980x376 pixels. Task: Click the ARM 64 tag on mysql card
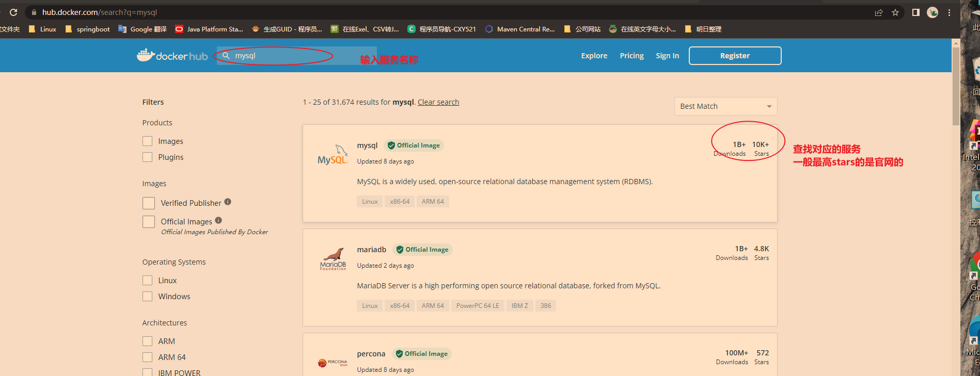tap(433, 202)
